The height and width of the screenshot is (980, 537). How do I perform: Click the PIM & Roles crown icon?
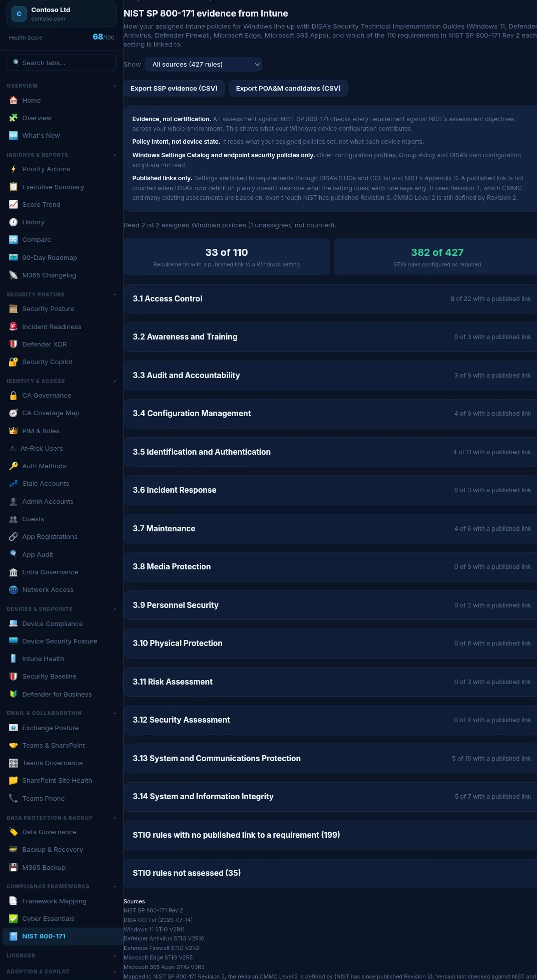click(x=14, y=431)
